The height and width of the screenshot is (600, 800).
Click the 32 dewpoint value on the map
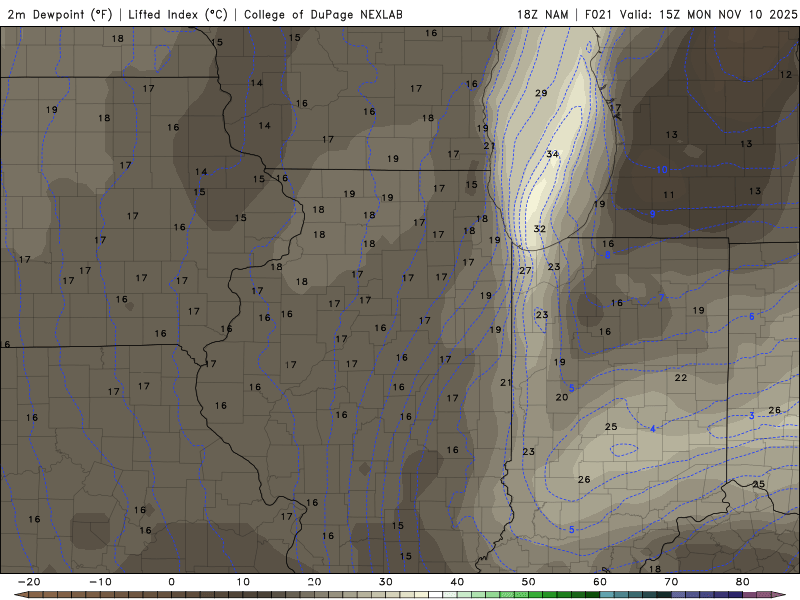coord(540,229)
